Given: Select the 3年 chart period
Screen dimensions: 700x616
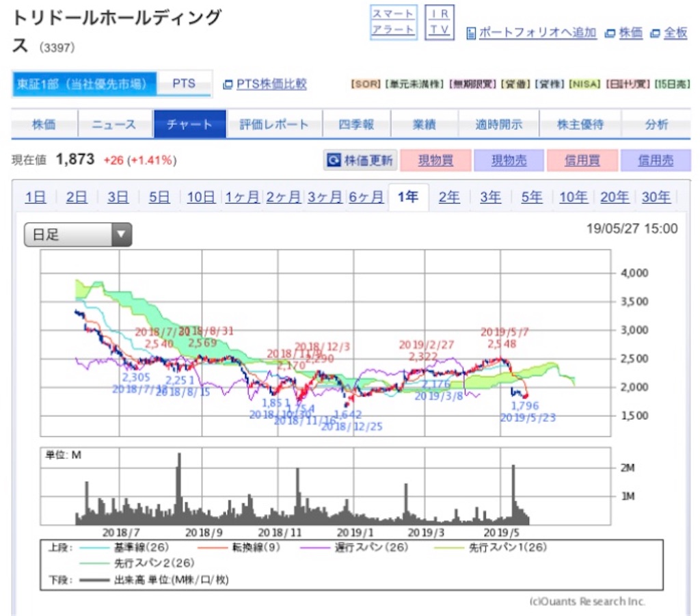Looking at the screenshot, I should pyautogui.click(x=491, y=197).
